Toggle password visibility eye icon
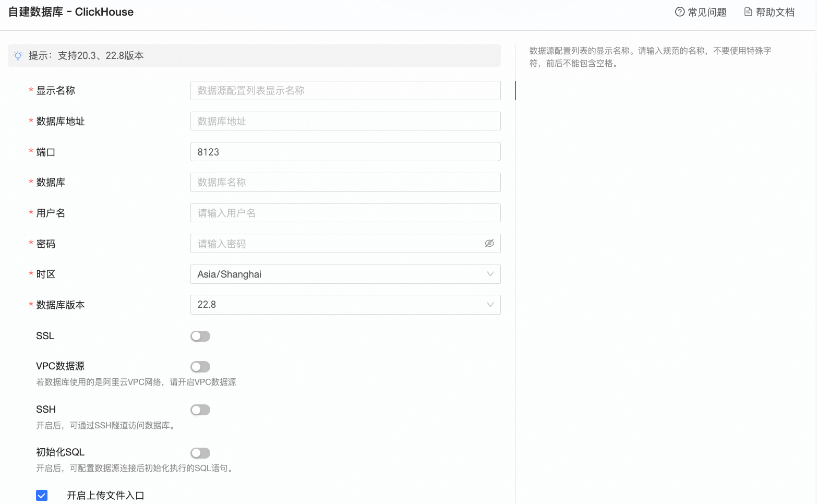This screenshot has height=504, width=817. click(489, 244)
